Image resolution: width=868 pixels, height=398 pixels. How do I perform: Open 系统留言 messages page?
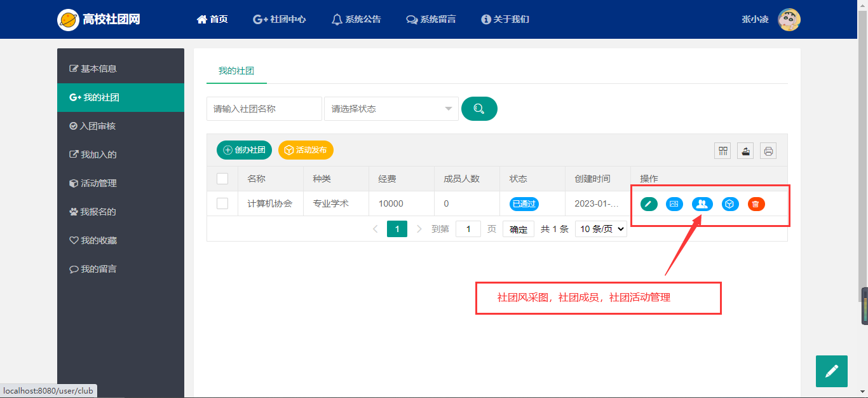click(x=431, y=19)
